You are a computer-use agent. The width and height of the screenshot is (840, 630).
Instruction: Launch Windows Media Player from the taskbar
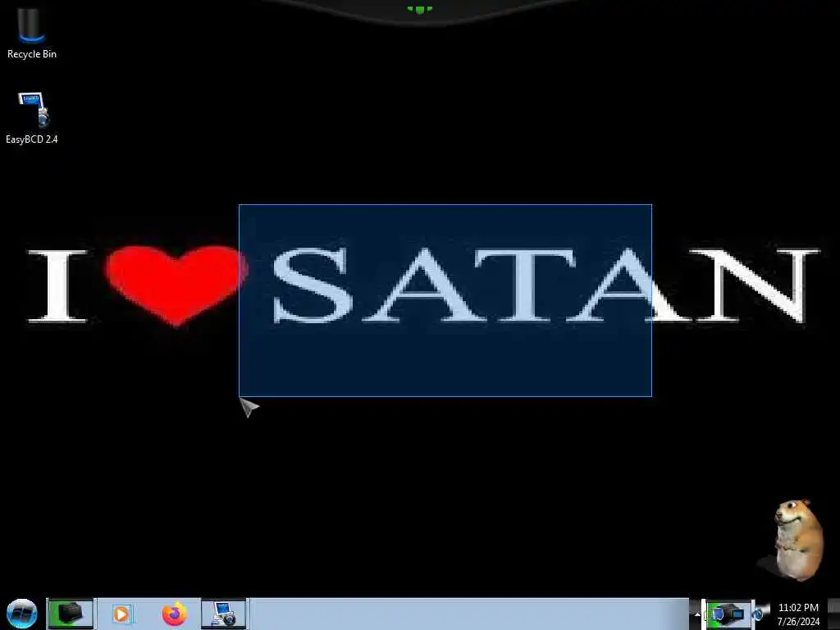point(121,614)
